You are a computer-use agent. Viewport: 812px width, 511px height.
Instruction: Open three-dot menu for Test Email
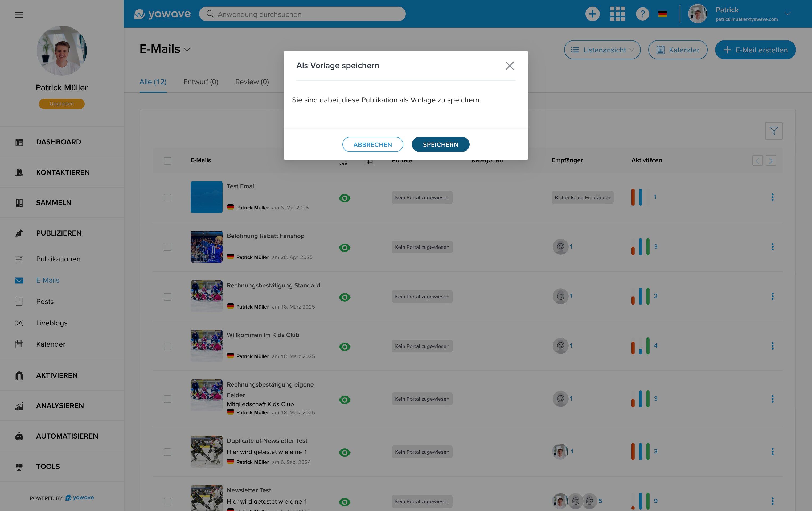772,197
